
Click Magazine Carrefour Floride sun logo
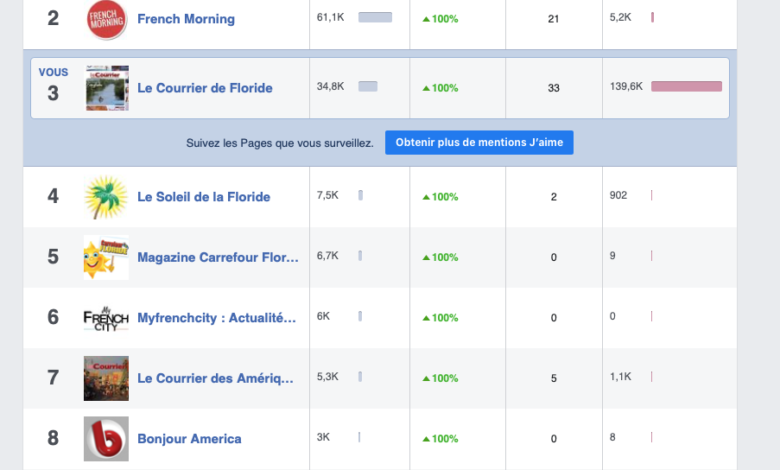(106, 257)
